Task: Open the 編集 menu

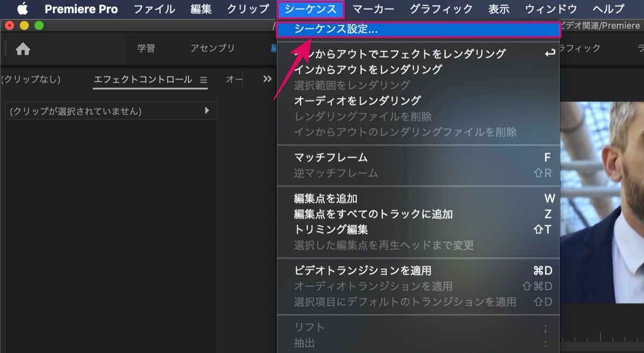Action: 201,9
